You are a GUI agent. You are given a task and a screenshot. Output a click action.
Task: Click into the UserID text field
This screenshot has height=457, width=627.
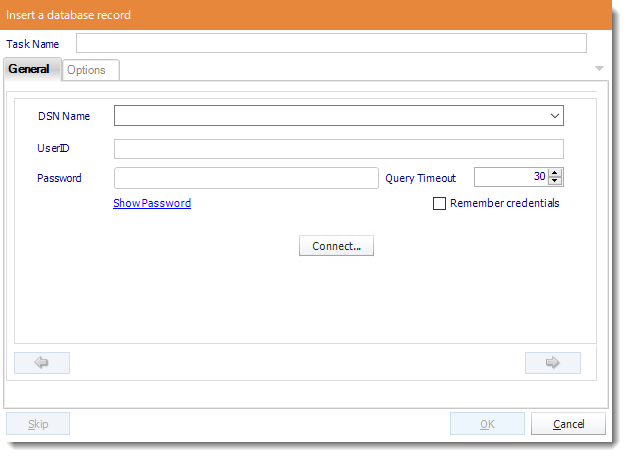[x=339, y=149]
